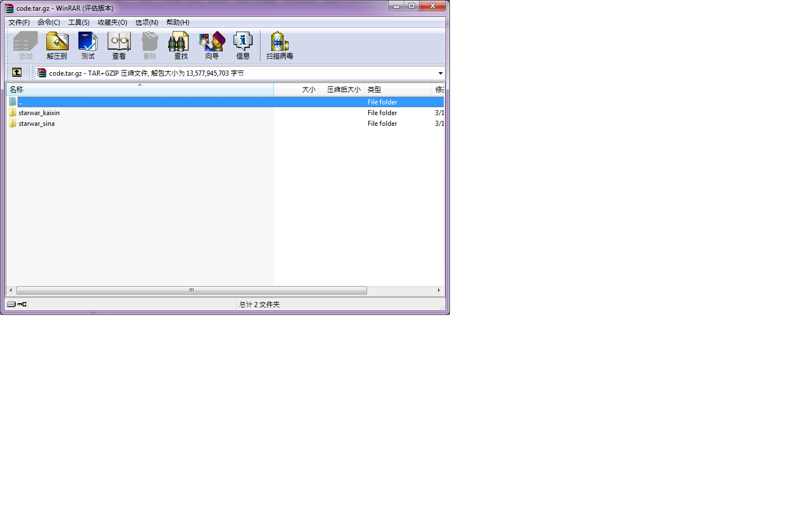The width and height of the screenshot is (812, 508).
Task: Click the drive icon in status bar
Action: [11, 304]
